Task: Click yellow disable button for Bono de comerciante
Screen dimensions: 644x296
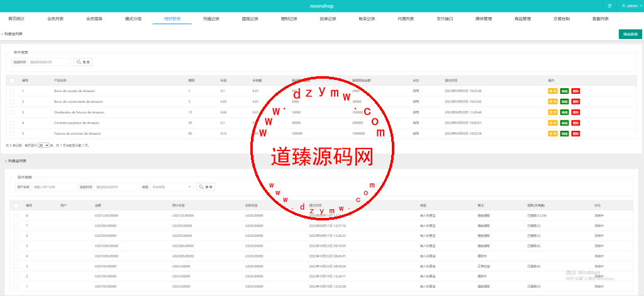Action: point(553,101)
